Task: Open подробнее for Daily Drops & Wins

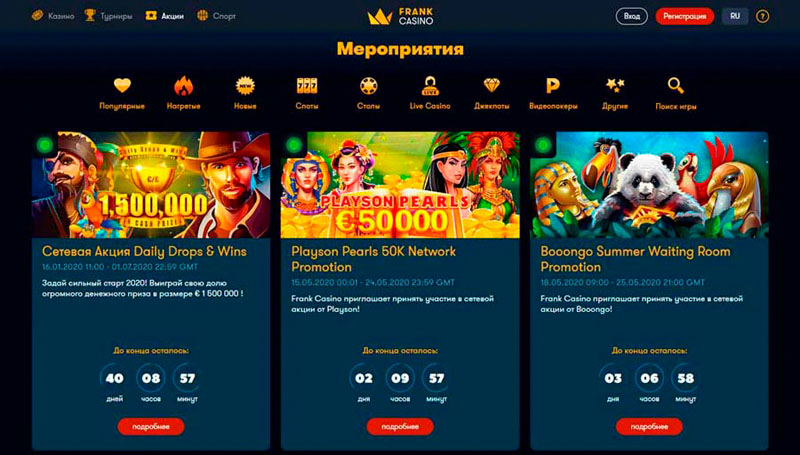Action: pos(151,426)
